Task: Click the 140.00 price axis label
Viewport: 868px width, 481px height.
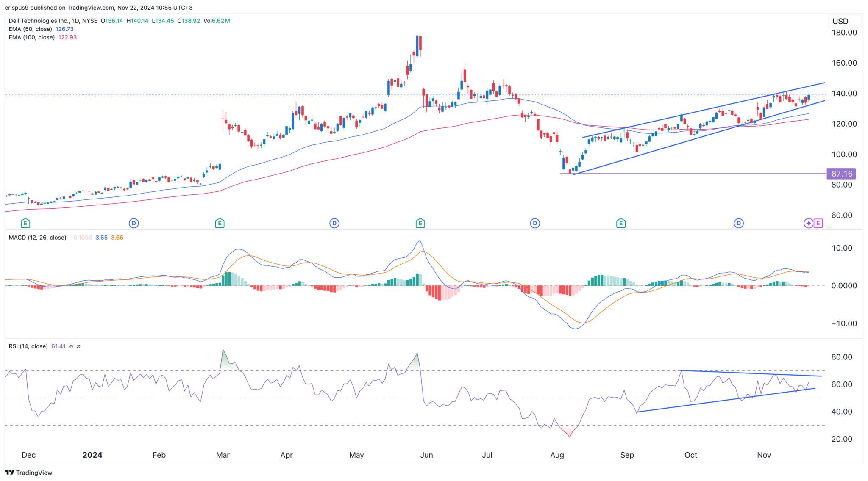Action: pos(844,94)
